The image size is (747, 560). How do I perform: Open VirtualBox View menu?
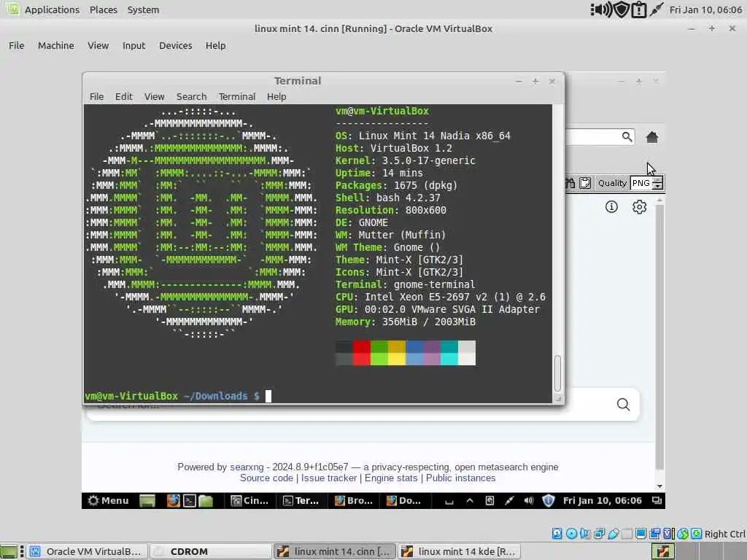coord(98,46)
